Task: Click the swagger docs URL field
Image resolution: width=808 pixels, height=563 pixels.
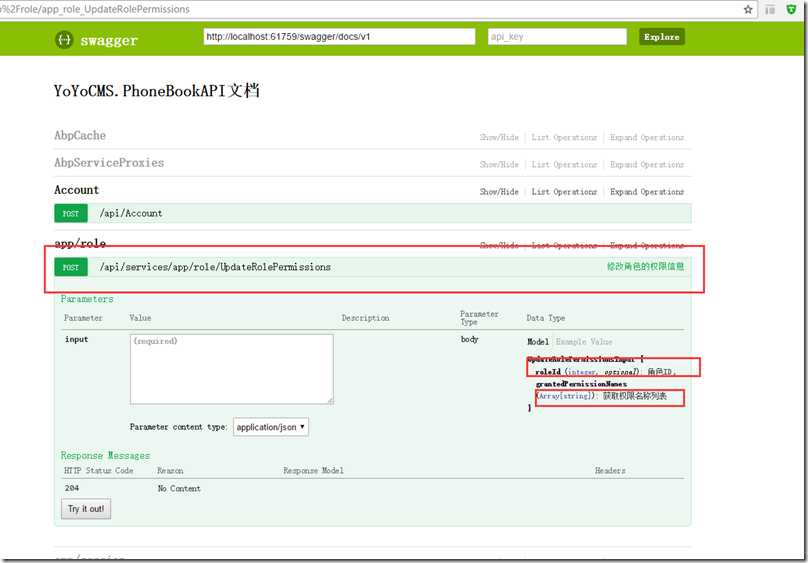Action: (x=339, y=37)
